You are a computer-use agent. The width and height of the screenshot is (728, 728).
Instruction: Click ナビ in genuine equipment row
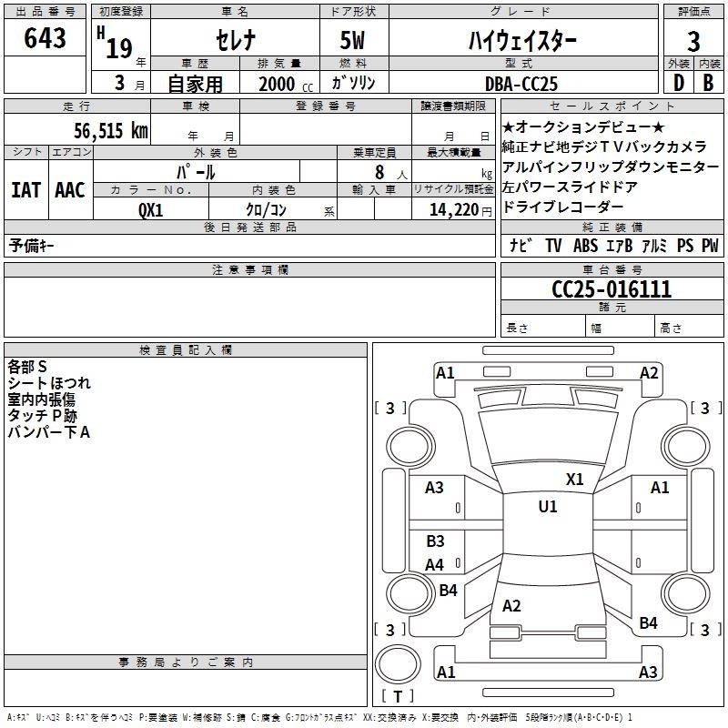click(521, 246)
